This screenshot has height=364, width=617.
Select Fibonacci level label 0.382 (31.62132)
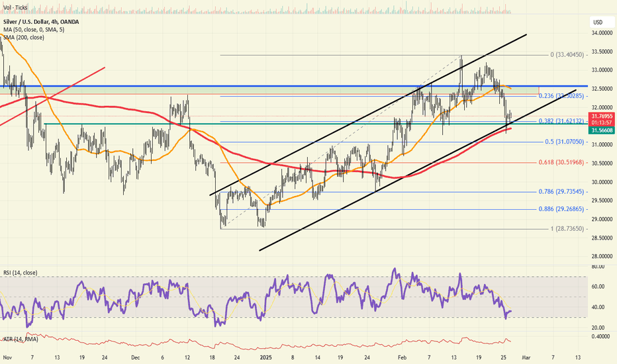coord(561,121)
